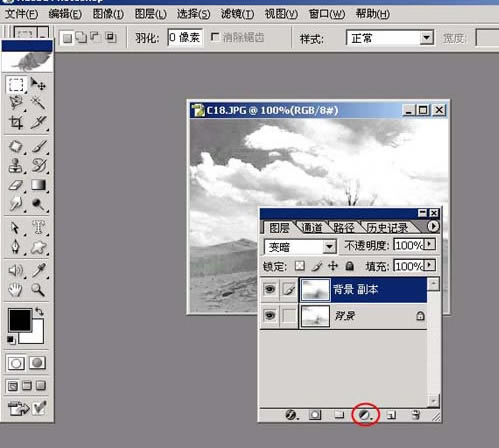Screen dimensions: 499x448
Task: Select the Eraser tool
Action: pos(16,185)
